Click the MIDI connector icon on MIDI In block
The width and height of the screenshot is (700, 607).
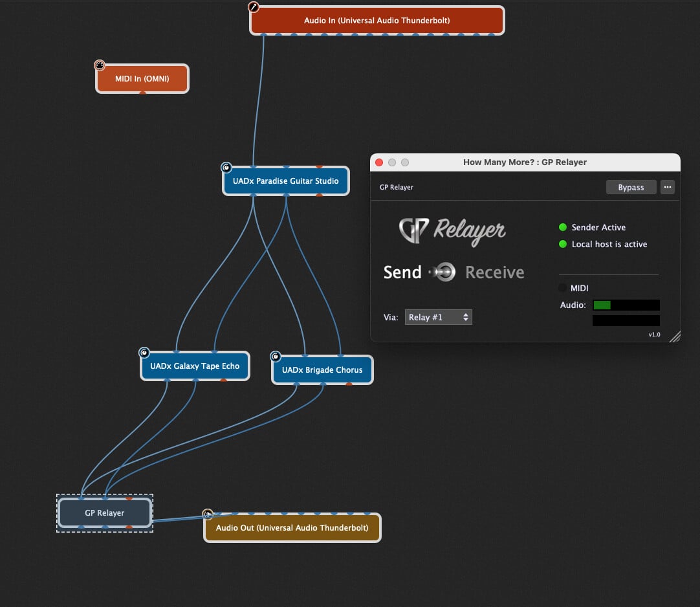coord(99,65)
